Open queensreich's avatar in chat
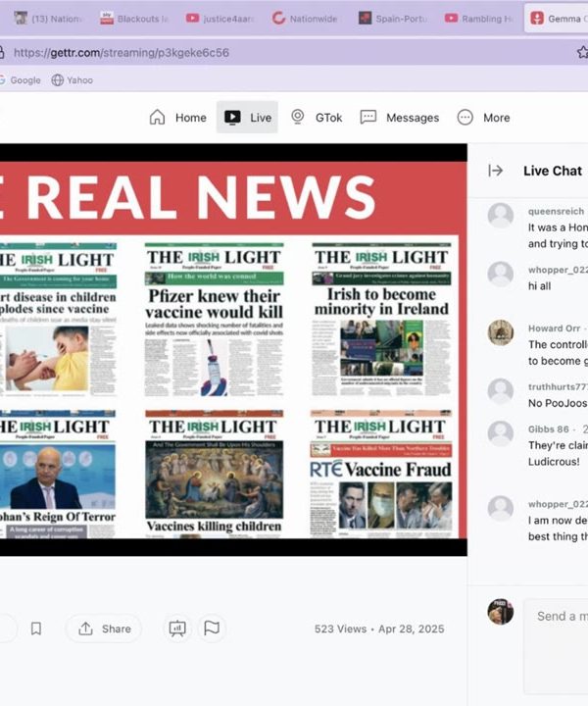Image resolution: width=588 pixels, height=706 pixels. [x=500, y=215]
